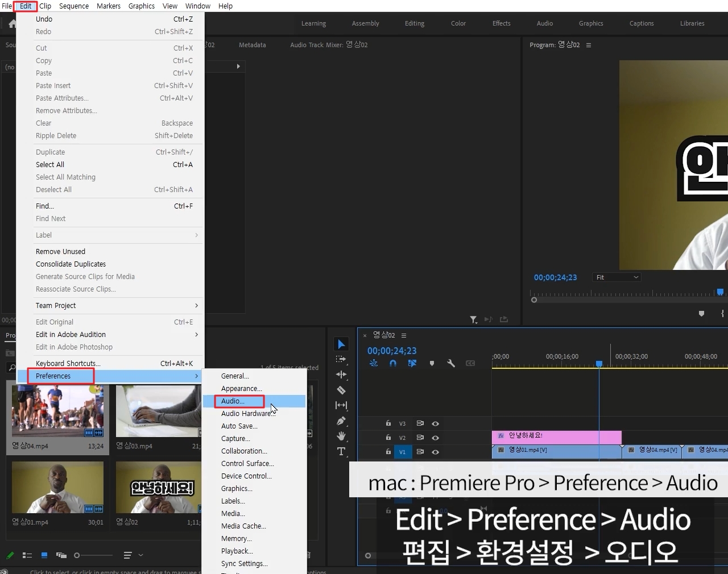Open sort dropdown chevron in project panel
The width and height of the screenshot is (728, 574).
click(x=140, y=555)
